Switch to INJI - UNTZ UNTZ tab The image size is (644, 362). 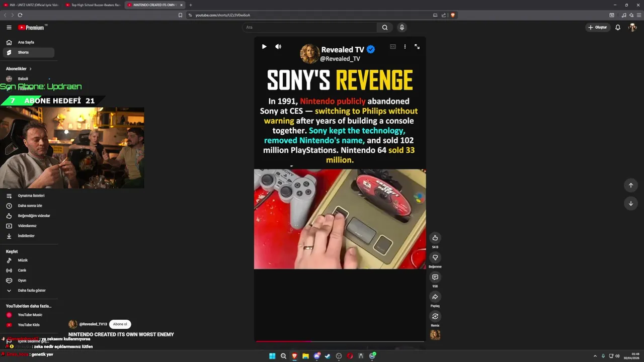[30, 5]
